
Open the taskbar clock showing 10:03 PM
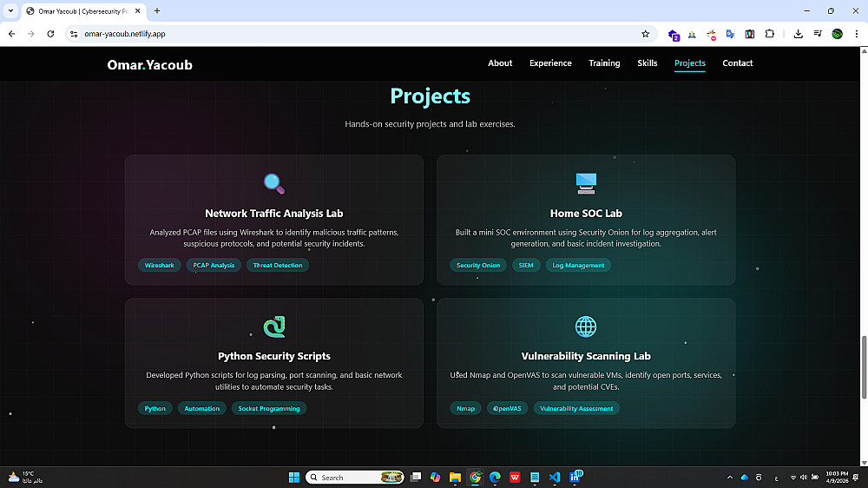pos(837,478)
